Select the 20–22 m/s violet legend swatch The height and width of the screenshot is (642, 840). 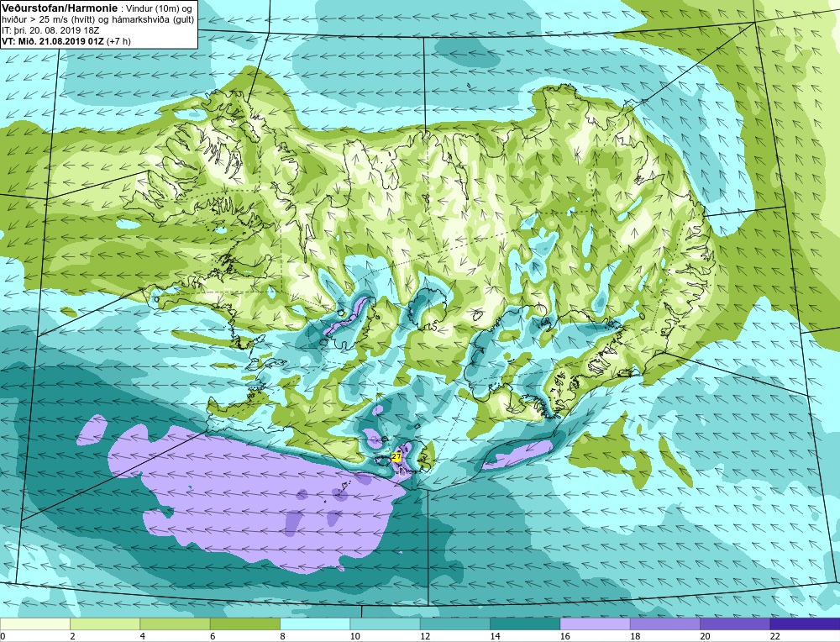point(735,624)
